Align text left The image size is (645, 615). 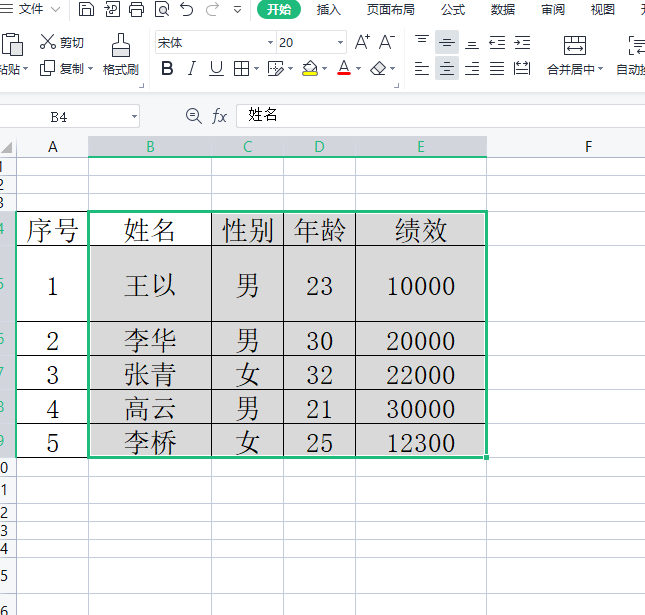pyautogui.click(x=422, y=68)
